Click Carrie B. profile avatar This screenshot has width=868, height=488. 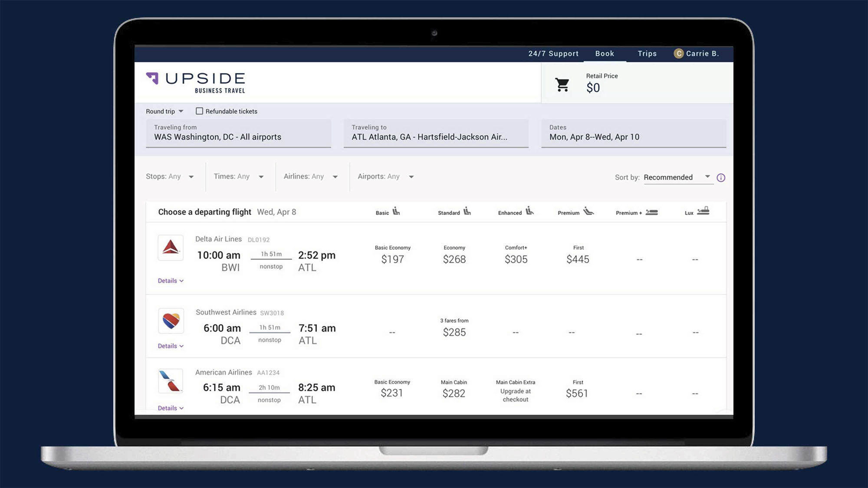[679, 53]
